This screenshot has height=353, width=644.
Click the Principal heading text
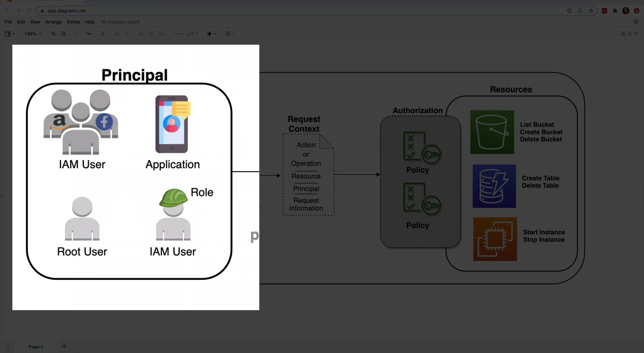(x=135, y=75)
